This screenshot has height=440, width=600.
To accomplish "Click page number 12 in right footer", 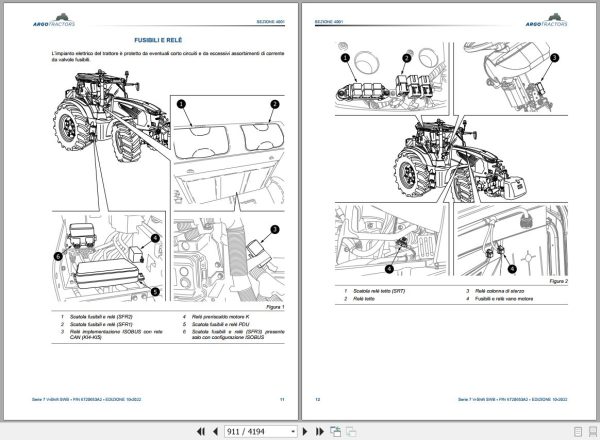I will (x=318, y=399).
